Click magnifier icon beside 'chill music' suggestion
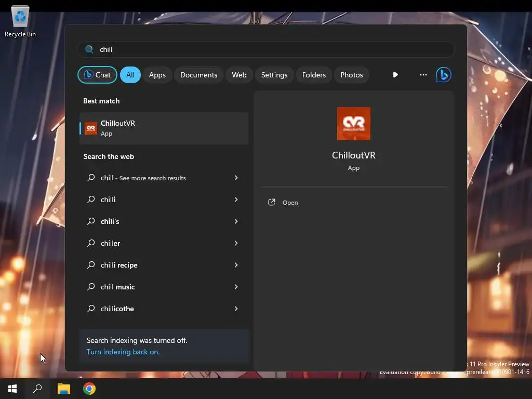This screenshot has width=532, height=399. tap(91, 287)
